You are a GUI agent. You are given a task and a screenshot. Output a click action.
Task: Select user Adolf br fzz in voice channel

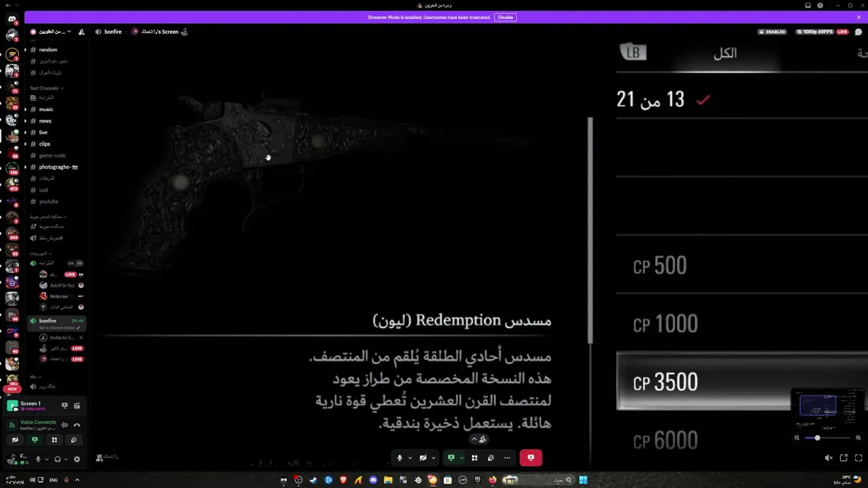pos(61,285)
